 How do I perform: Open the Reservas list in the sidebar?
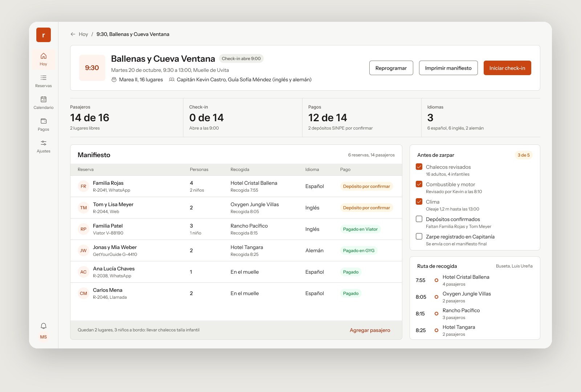(x=44, y=81)
